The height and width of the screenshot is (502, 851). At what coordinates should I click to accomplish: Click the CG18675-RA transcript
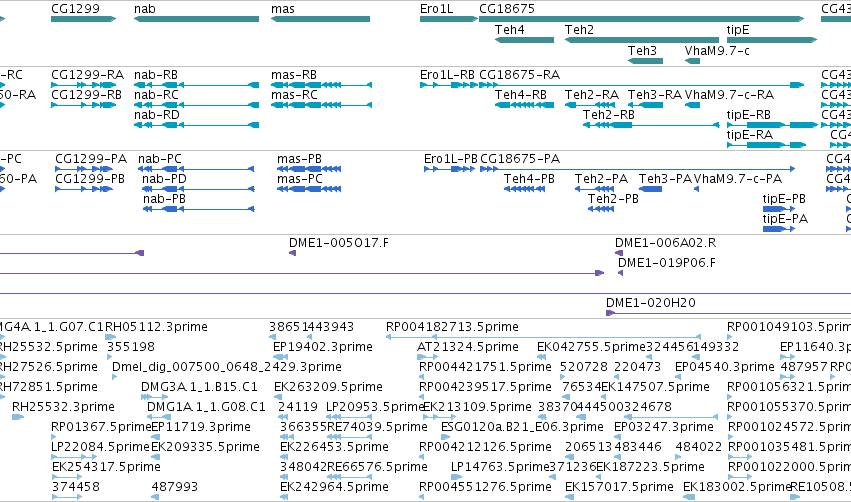coord(642,85)
